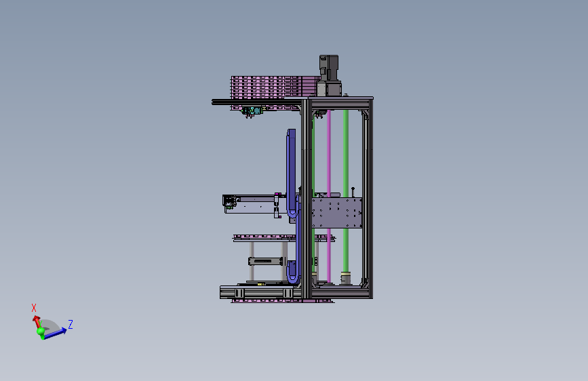Click the blue Z label on orientation triad
This screenshot has height=381, width=588.
point(70,324)
